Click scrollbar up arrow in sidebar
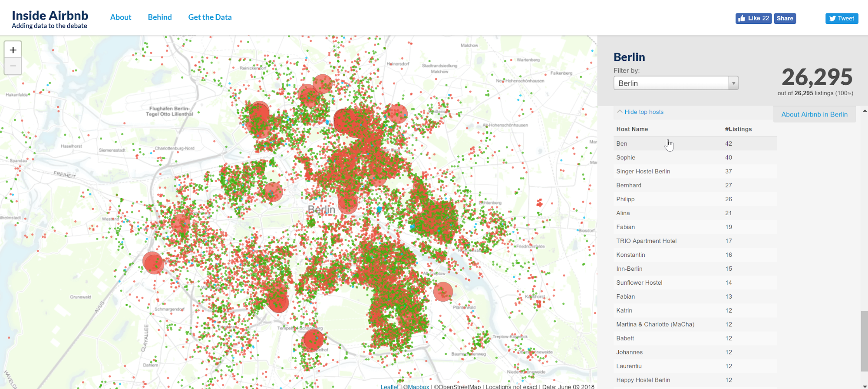 tap(865, 111)
